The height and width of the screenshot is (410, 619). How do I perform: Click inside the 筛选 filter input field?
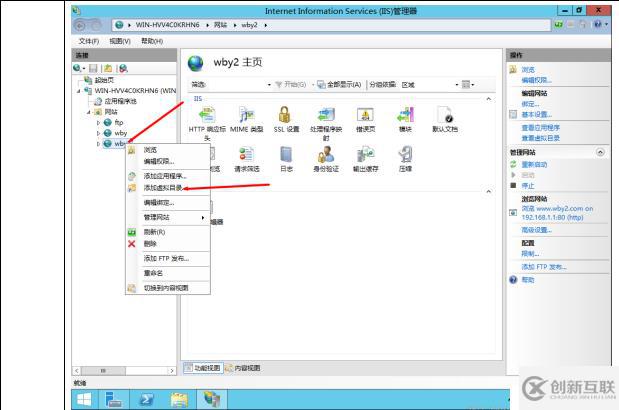click(236, 84)
